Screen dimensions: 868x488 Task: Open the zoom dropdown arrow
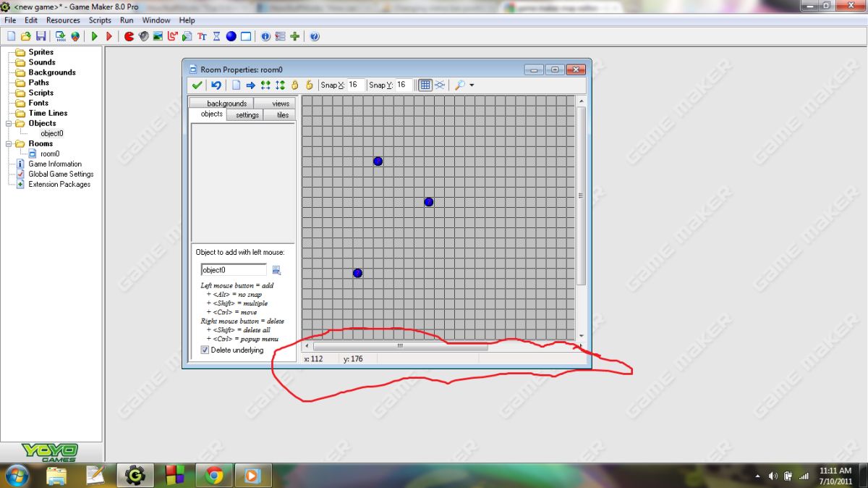472,85
